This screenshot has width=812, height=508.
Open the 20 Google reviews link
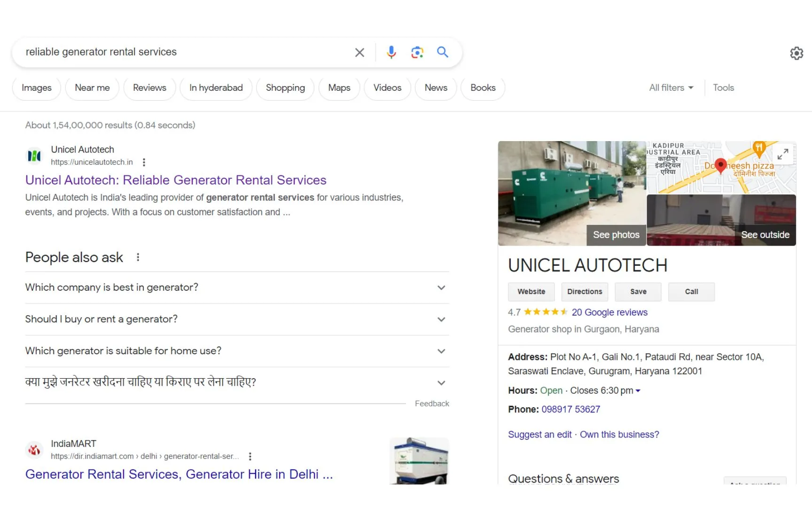[x=609, y=312]
